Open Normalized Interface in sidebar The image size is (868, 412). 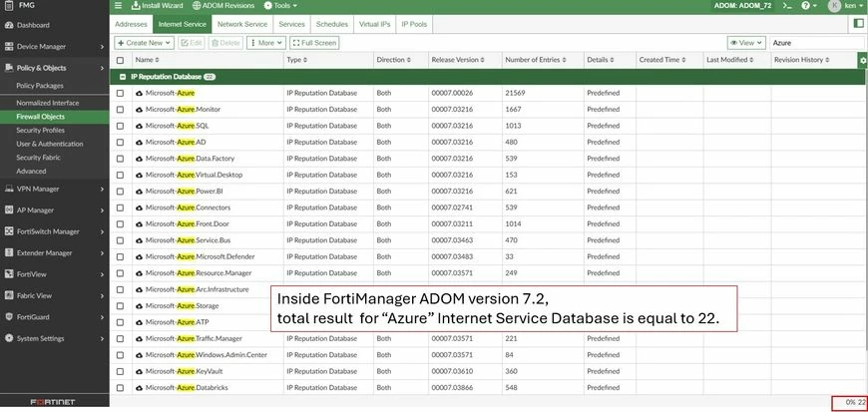click(x=48, y=103)
